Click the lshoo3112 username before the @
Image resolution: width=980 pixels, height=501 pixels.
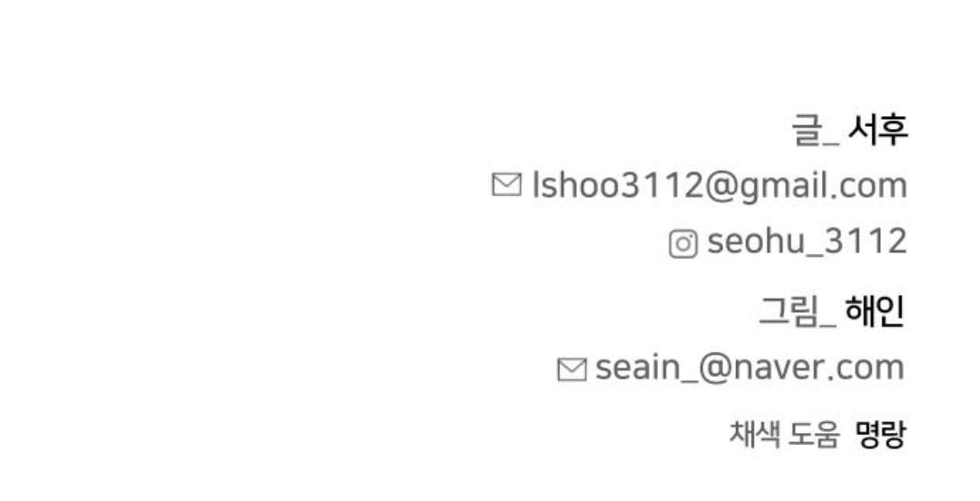point(619,185)
